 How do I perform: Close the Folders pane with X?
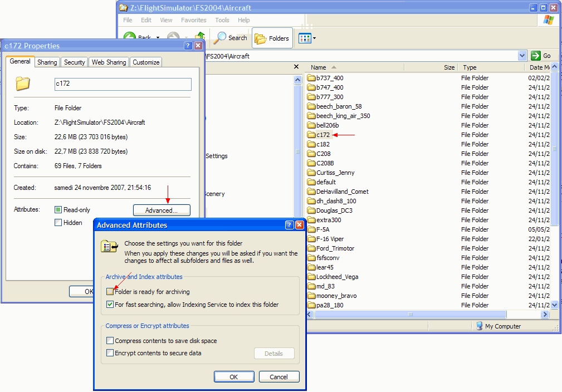pyautogui.click(x=296, y=67)
